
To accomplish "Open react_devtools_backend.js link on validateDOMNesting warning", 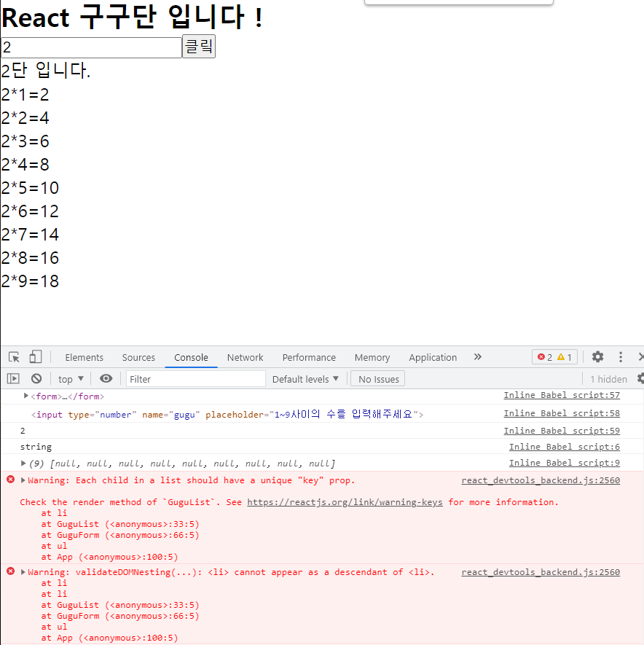I will (x=541, y=572).
